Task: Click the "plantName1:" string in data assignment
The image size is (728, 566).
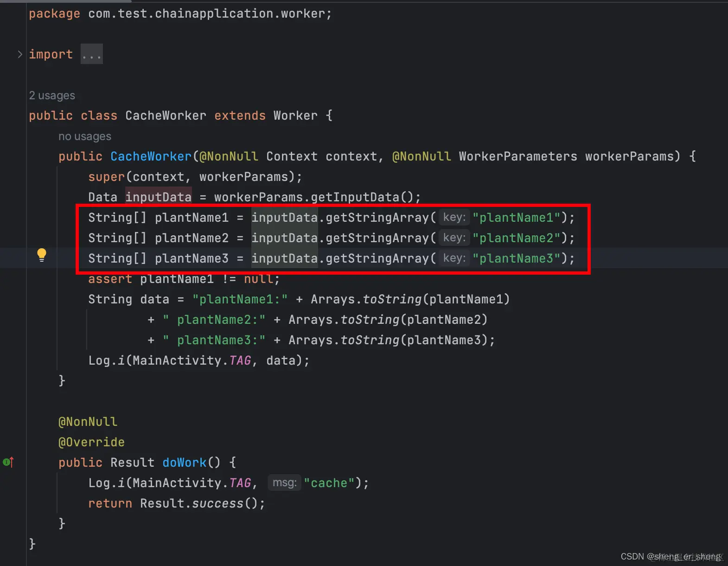Action: [240, 299]
